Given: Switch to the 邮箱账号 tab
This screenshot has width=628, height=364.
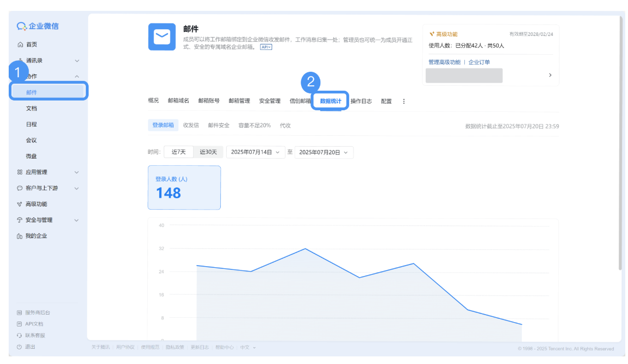Looking at the screenshot, I should click(x=209, y=101).
